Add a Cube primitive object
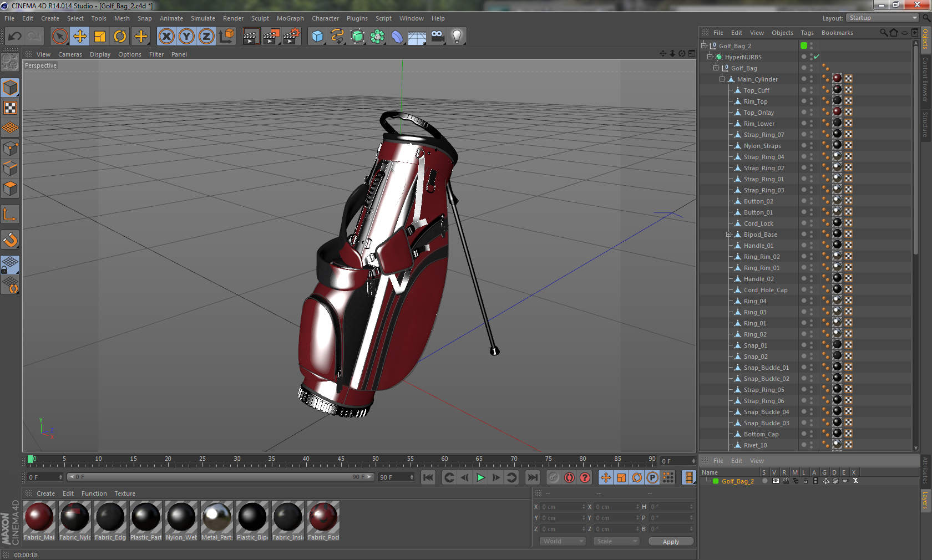932x560 pixels. tap(317, 37)
